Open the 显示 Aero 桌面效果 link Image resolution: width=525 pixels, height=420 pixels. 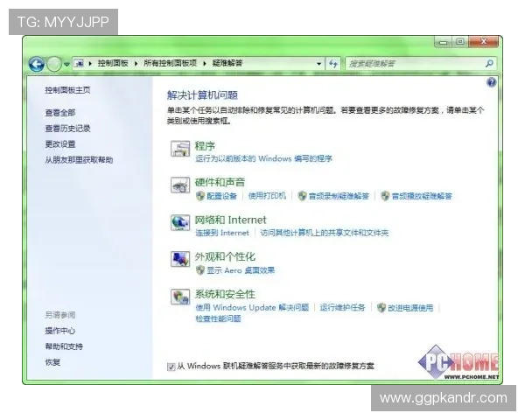241,270
